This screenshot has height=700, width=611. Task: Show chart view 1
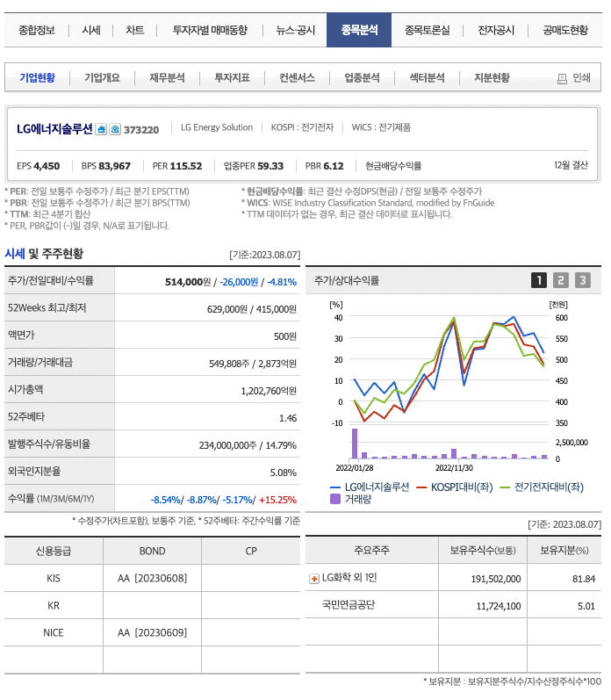pos(539,280)
